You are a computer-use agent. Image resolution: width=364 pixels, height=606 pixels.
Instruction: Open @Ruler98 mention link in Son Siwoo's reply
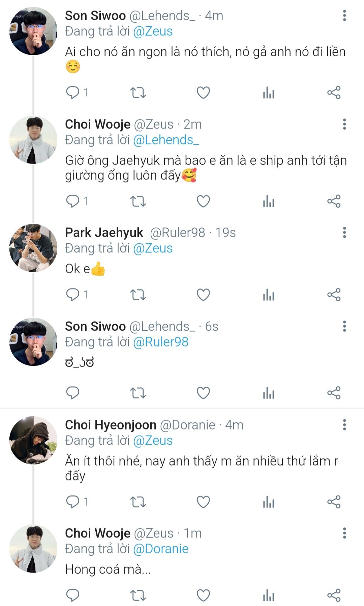coord(161,342)
